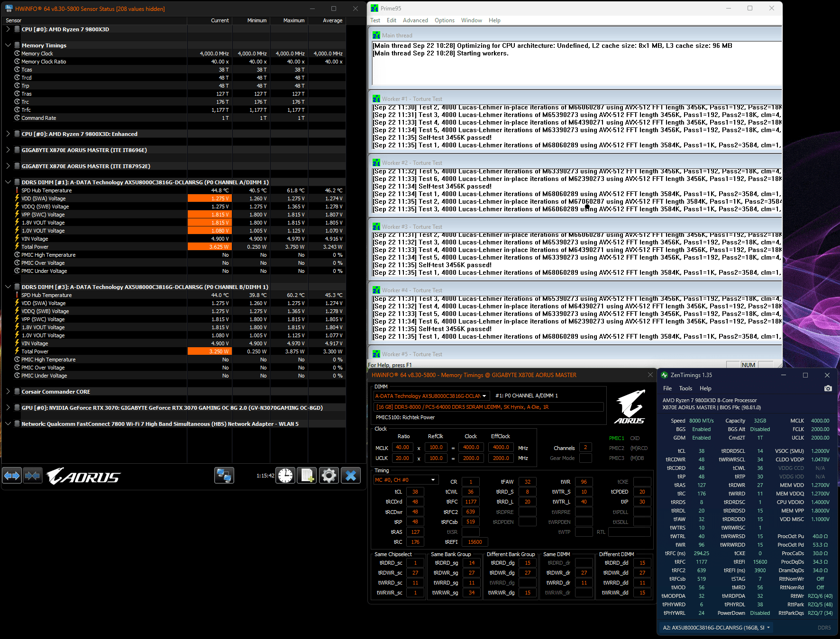Collapse the Memory Timings sensor section
Screen dimensions: 840x639
[8, 45]
